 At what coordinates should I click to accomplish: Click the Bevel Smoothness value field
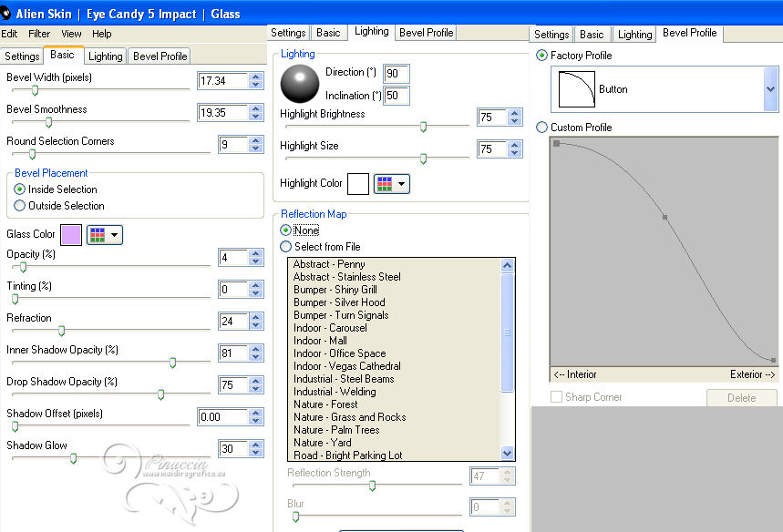click(x=223, y=113)
